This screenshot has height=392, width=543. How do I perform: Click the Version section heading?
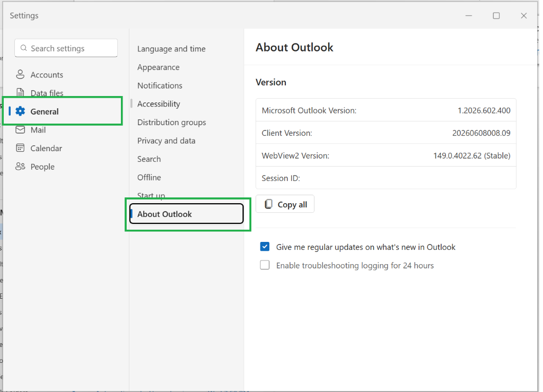click(x=271, y=82)
